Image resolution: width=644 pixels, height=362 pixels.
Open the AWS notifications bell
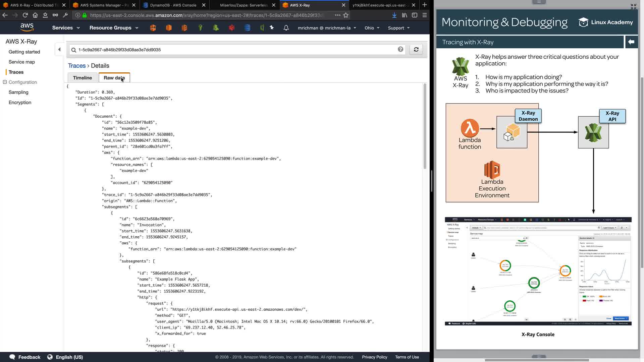(286, 28)
